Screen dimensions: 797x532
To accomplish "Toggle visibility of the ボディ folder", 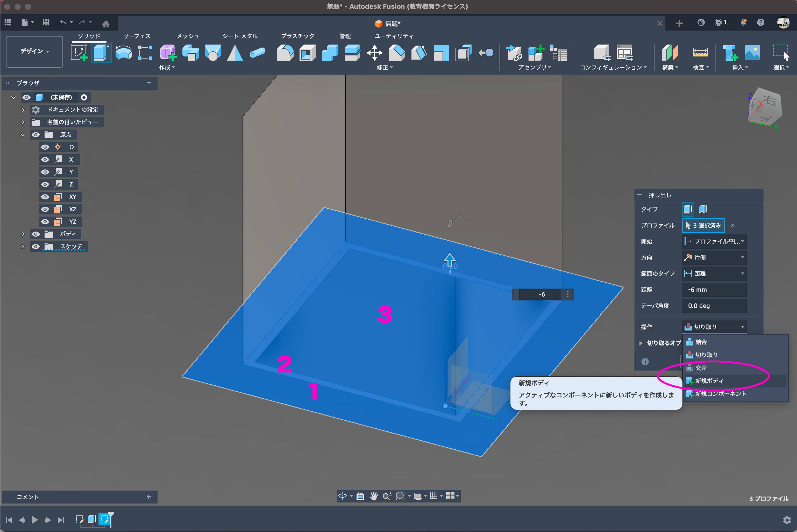I will (x=36, y=234).
